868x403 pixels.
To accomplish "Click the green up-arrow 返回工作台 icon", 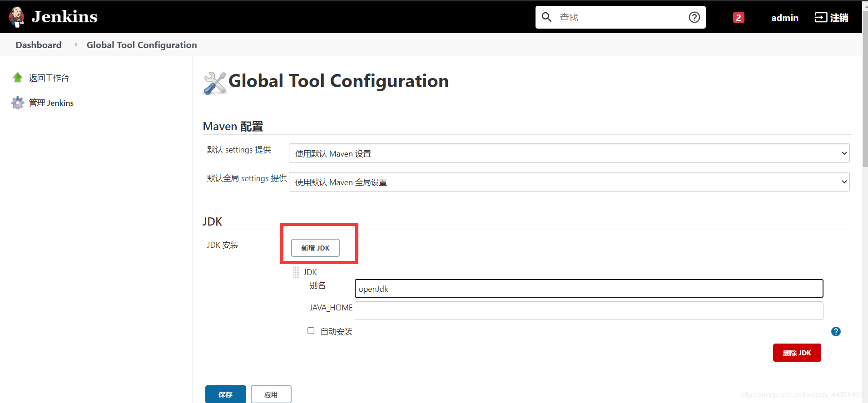I will (x=18, y=78).
